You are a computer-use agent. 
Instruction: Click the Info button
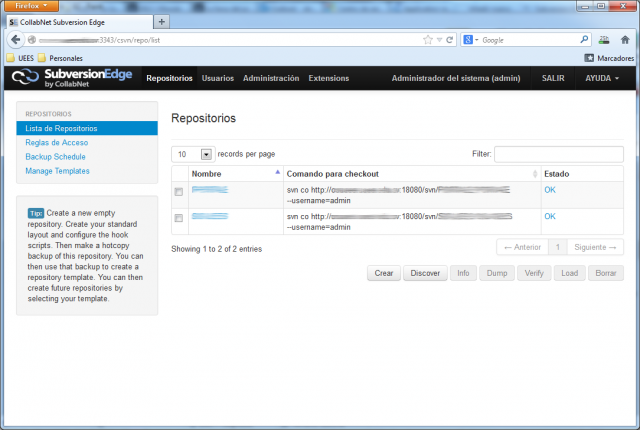[x=463, y=273]
